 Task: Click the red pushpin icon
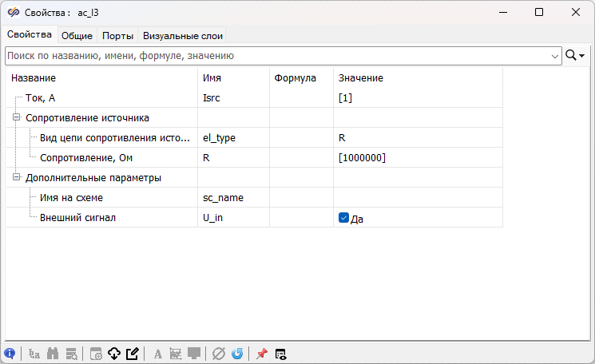[x=261, y=354]
